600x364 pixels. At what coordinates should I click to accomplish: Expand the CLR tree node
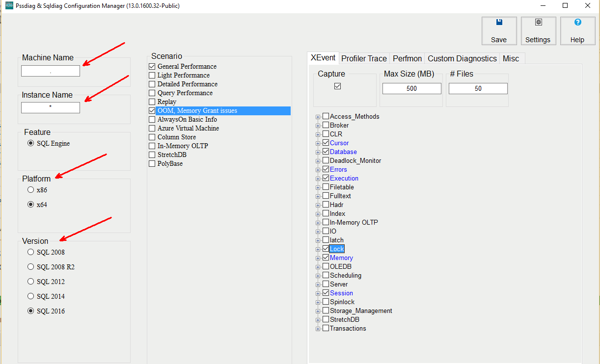(318, 134)
